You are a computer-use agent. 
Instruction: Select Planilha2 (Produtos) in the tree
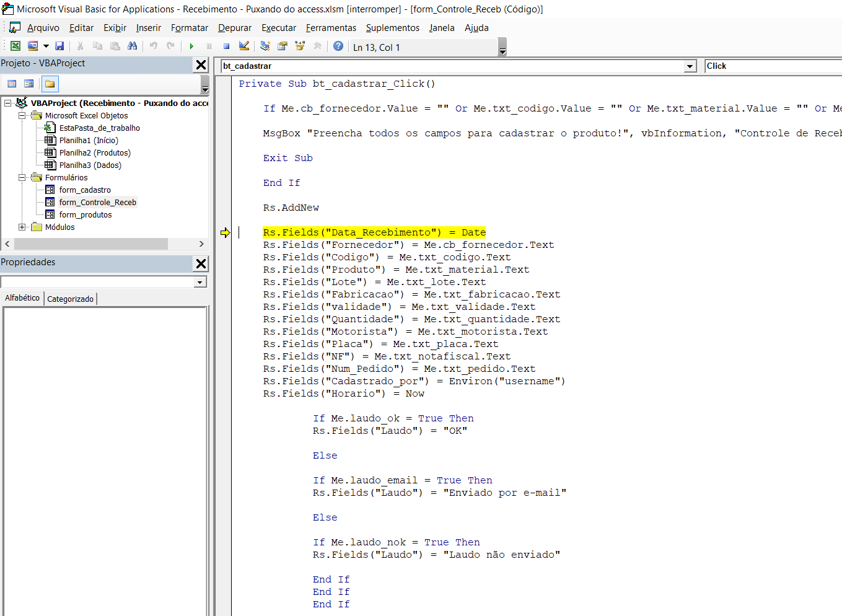[95, 152]
